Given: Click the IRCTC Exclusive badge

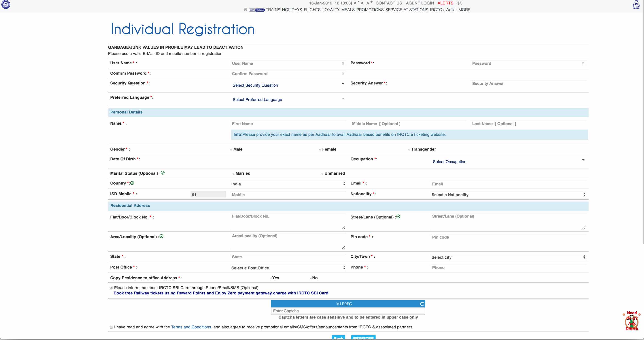Looking at the screenshot, I should click(x=256, y=10).
